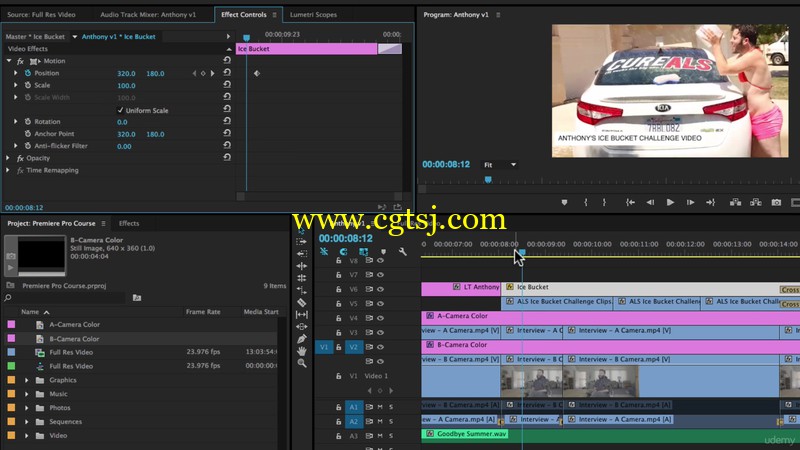Select the Slip tool
This screenshot has height=450, width=800.
(302, 315)
